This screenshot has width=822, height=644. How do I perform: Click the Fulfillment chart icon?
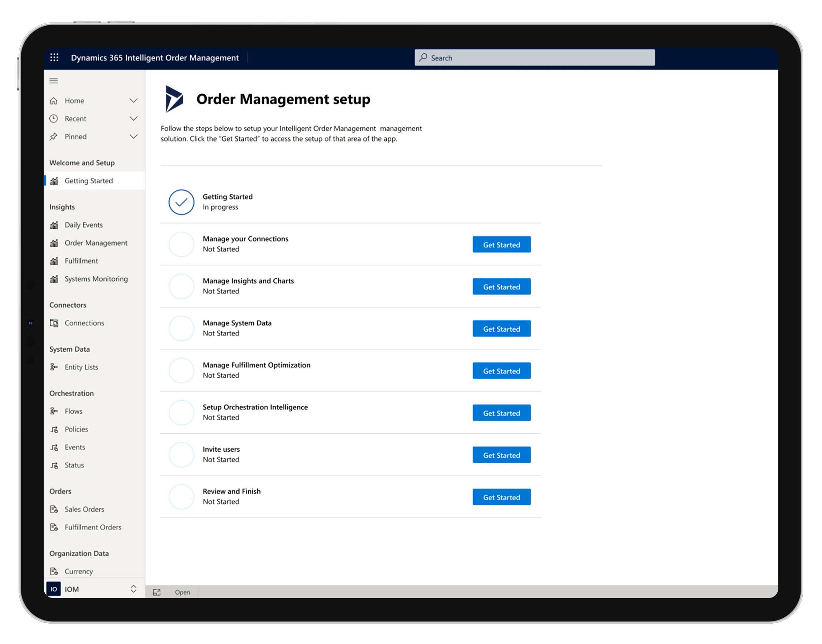[x=54, y=261]
